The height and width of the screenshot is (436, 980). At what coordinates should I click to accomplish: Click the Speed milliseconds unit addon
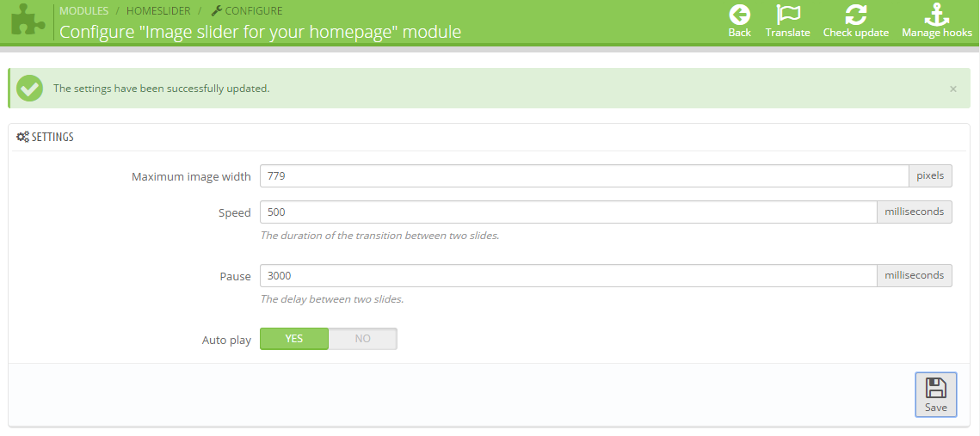coord(914,212)
